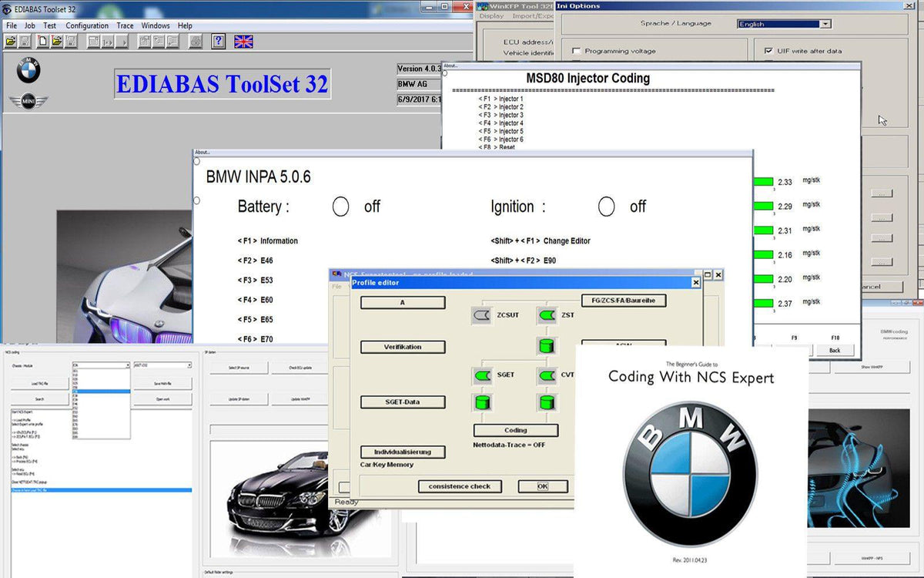Uncheck UIF write after data
Screen dimensions: 924x578
pos(768,52)
